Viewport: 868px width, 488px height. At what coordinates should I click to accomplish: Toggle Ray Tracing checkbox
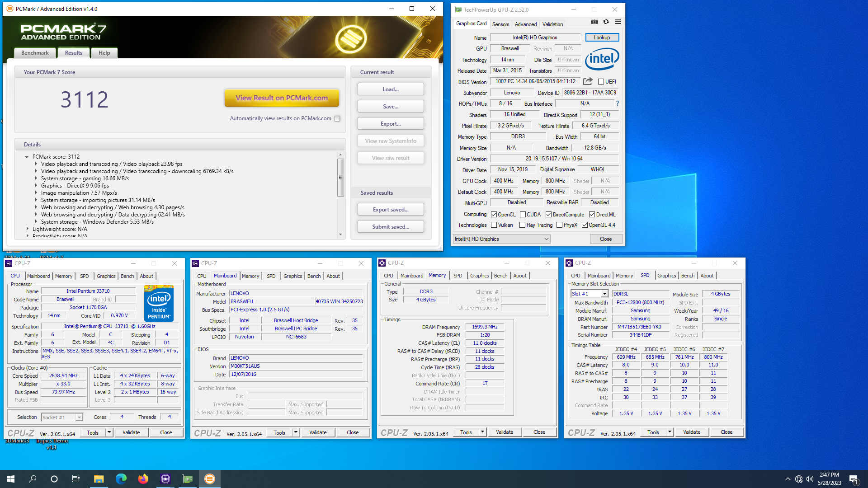tap(522, 225)
